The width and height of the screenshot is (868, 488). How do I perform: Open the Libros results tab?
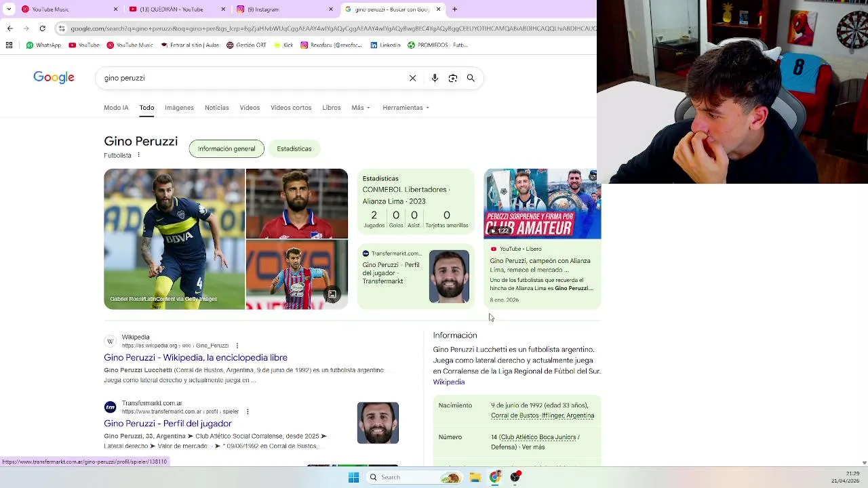[x=332, y=108]
